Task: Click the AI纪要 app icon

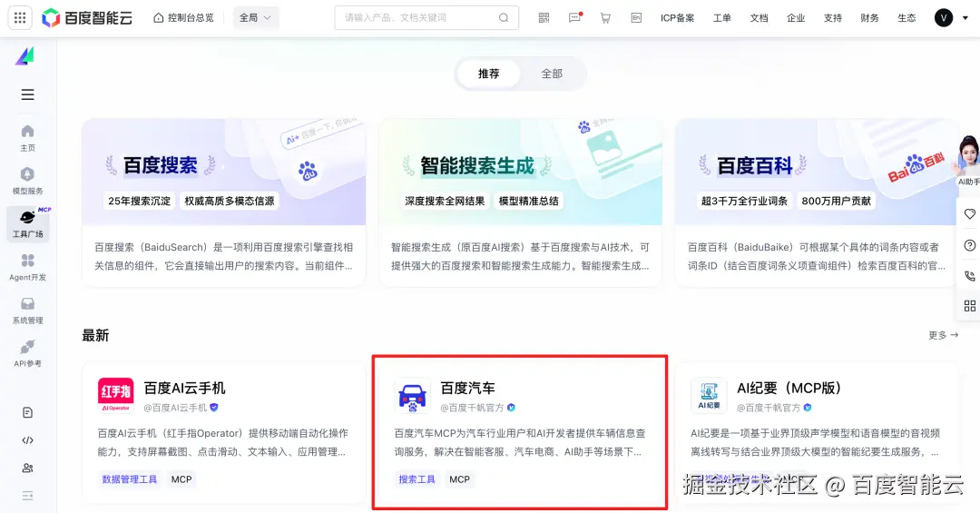Action: [709, 395]
